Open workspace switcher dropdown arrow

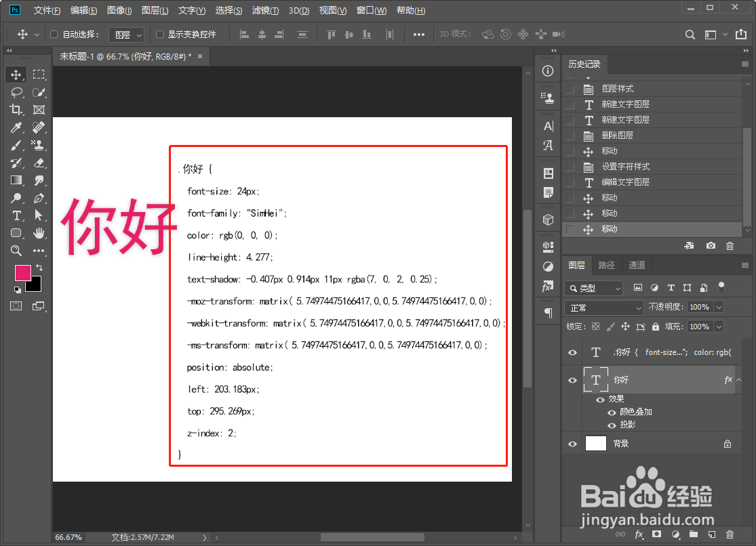tap(725, 35)
